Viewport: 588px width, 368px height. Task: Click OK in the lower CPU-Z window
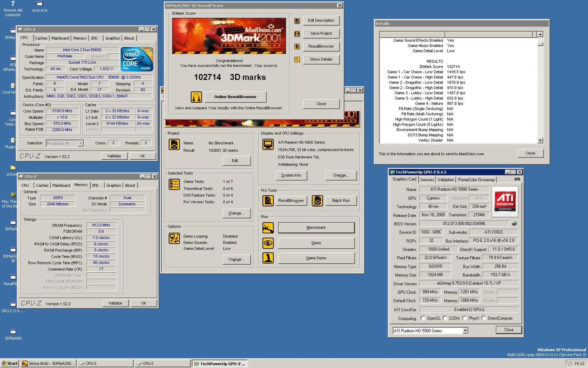[x=143, y=303]
